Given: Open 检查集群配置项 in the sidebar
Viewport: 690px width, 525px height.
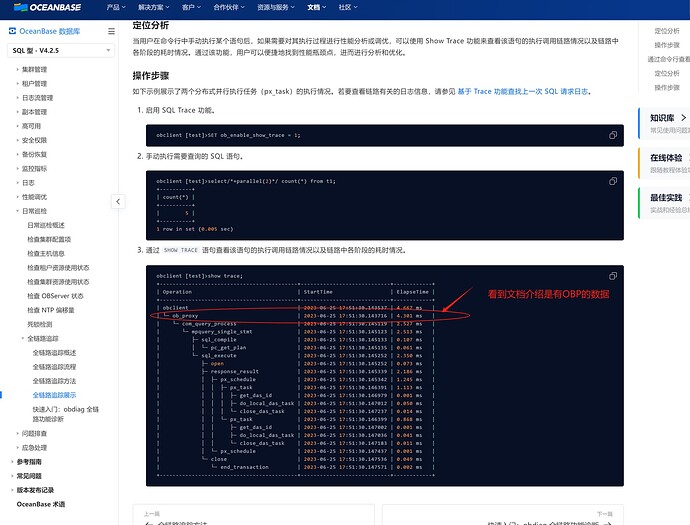Looking at the screenshot, I should pos(49,239).
